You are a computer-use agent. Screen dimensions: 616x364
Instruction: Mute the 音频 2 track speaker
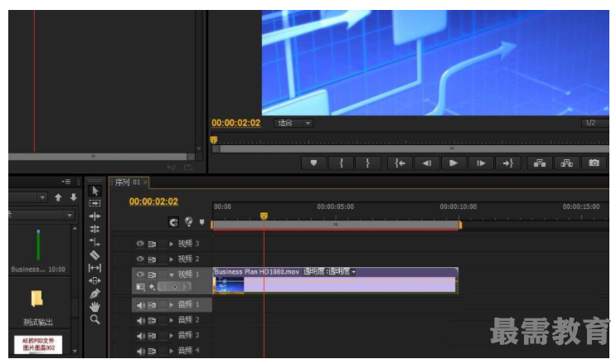(140, 320)
